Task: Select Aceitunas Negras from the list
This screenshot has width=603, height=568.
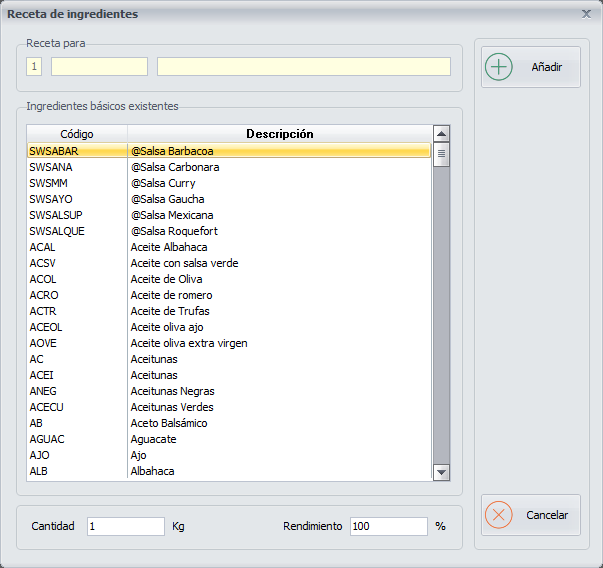Action: tap(172, 391)
